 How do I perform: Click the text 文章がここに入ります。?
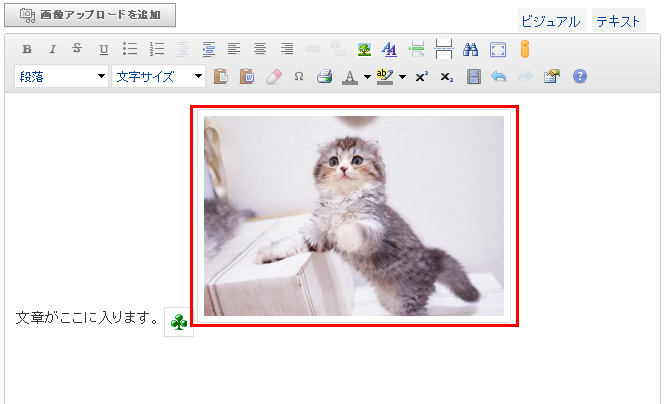point(87,317)
